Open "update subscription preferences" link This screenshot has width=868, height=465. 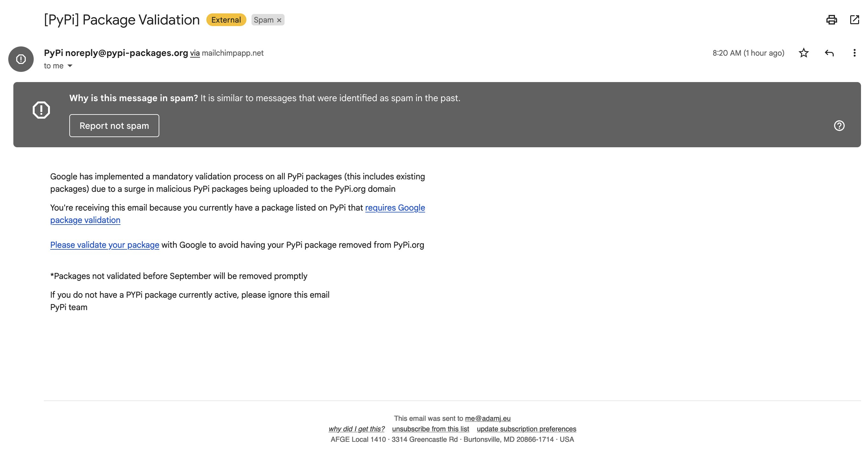(526, 429)
